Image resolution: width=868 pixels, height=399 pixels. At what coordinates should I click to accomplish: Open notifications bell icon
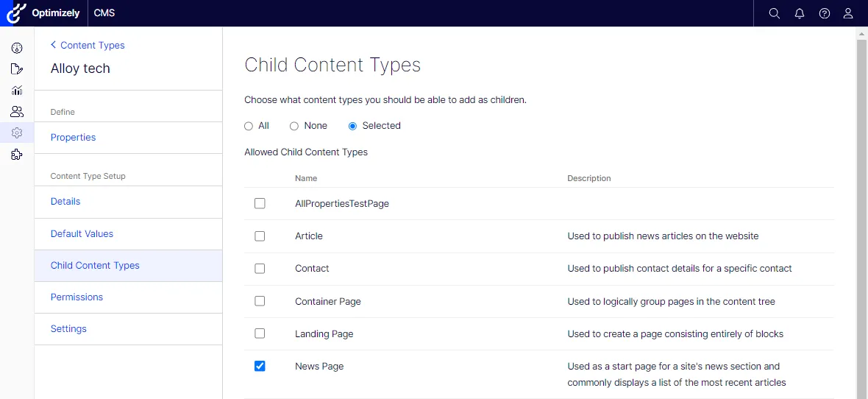tap(800, 13)
